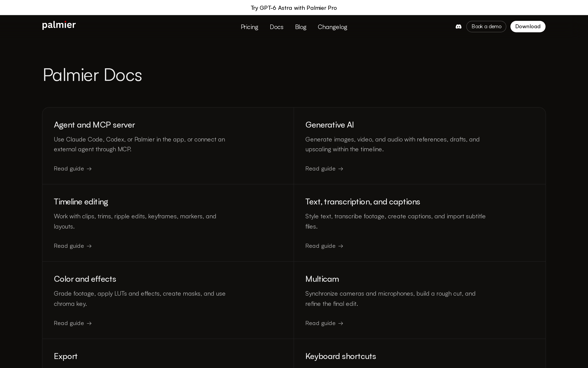Select Text, transcription, and captions heading

point(363,202)
